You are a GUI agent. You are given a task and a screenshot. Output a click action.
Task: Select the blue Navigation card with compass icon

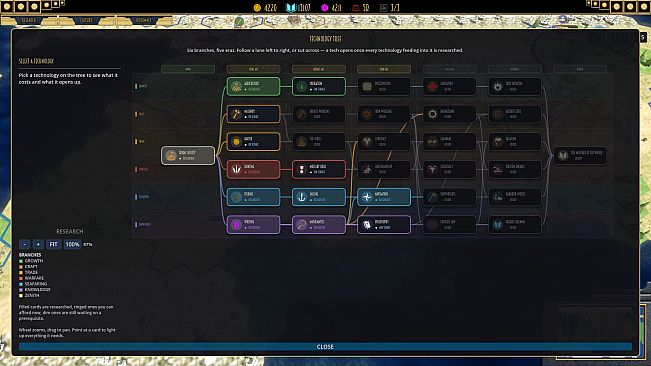click(384, 197)
